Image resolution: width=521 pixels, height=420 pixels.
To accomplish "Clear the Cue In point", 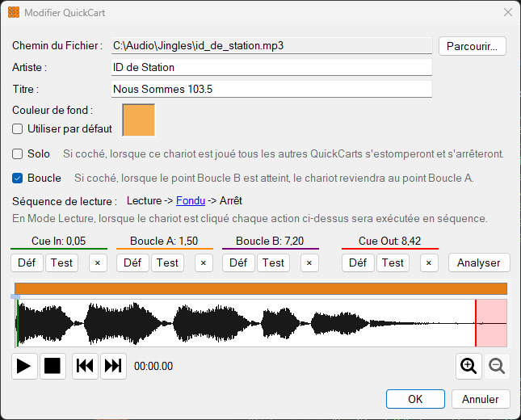I will (x=98, y=262).
